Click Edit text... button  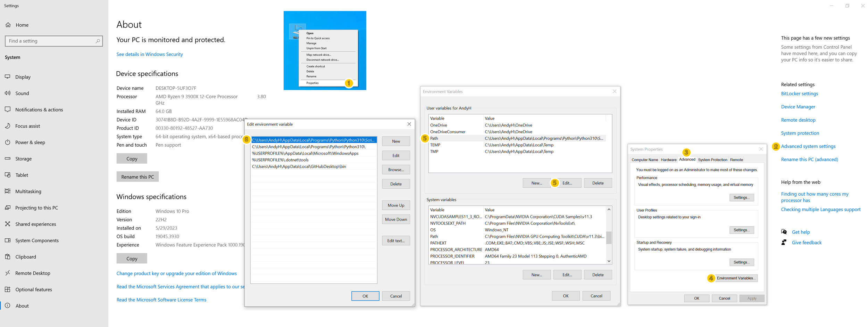coord(396,240)
